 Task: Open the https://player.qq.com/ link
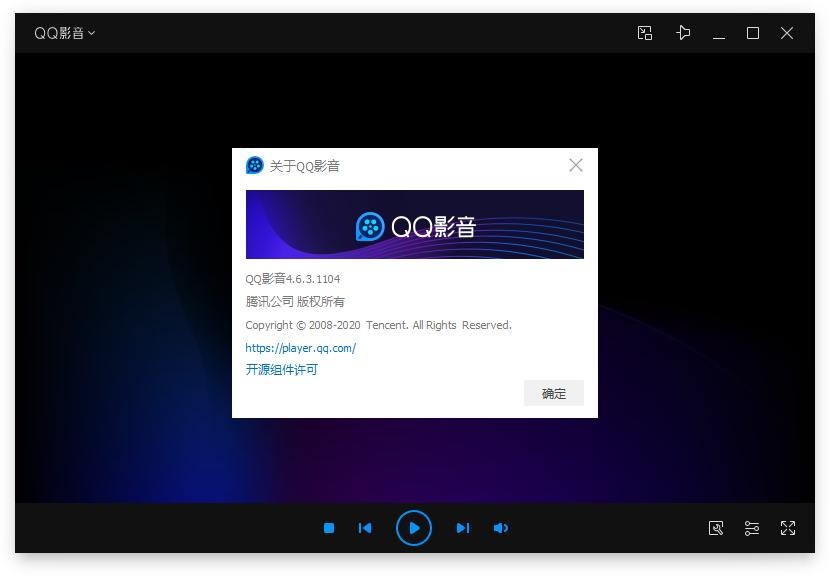(x=300, y=348)
